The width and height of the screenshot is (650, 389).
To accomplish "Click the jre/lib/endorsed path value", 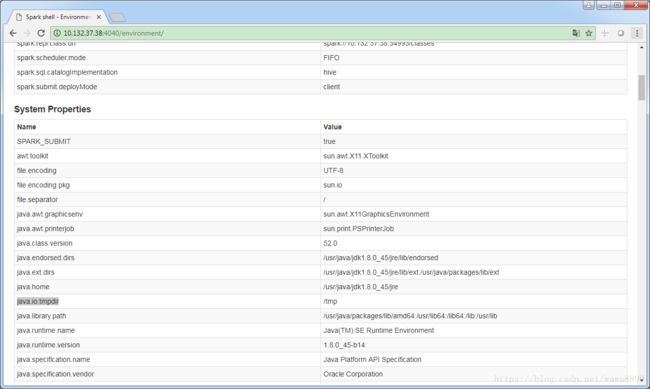I will (381, 258).
